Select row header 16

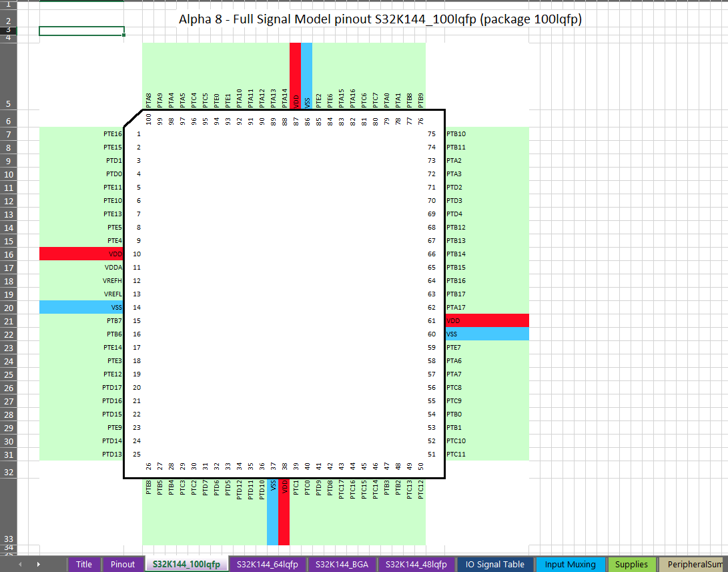pos(8,254)
